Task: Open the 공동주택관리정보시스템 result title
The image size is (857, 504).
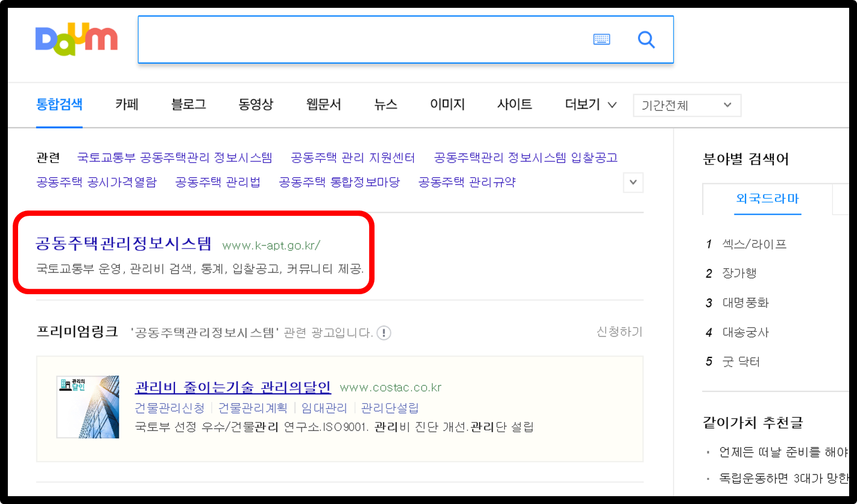Action: pos(124,244)
